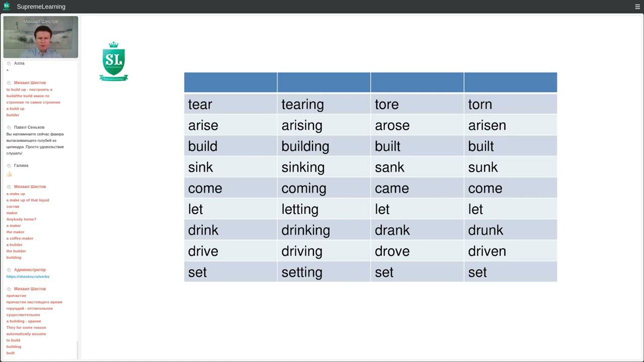
Task: Click the message icon beside Галина
Action: (9, 165)
